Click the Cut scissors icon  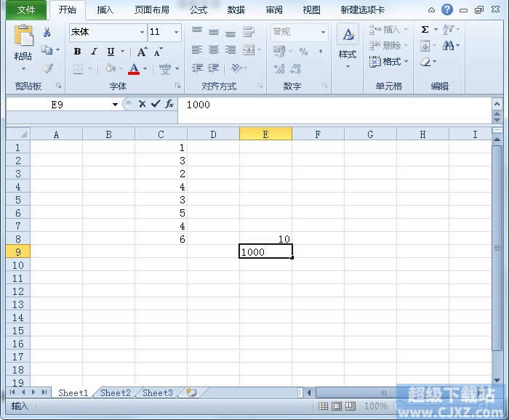tap(47, 32)
